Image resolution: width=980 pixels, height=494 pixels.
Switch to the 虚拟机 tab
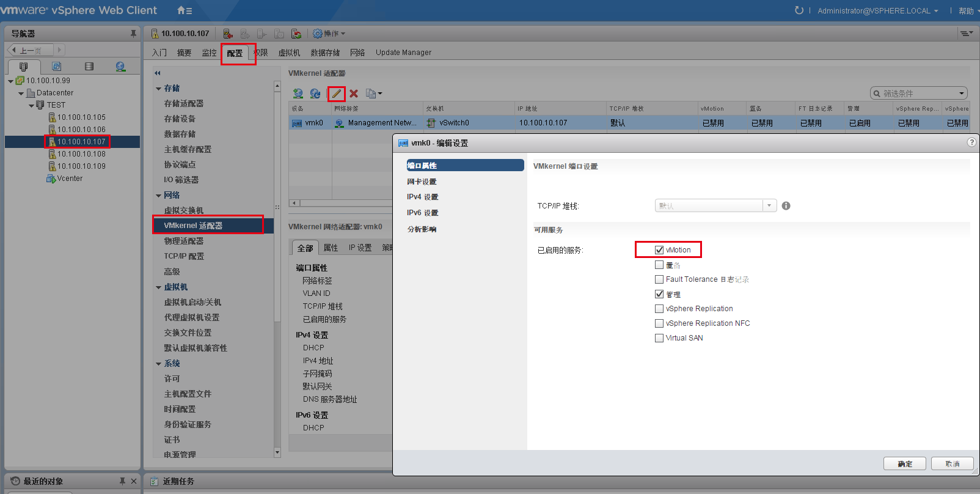coord(289,53)
